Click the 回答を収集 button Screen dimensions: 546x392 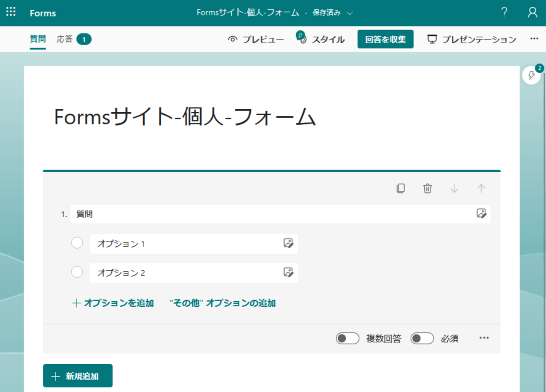pos(385,39)
